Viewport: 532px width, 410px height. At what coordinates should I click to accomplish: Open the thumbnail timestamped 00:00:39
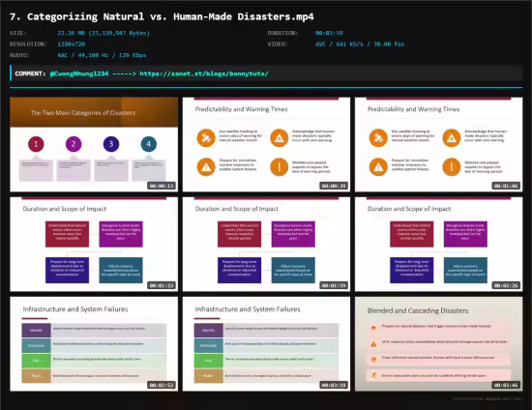click(266, 144)
